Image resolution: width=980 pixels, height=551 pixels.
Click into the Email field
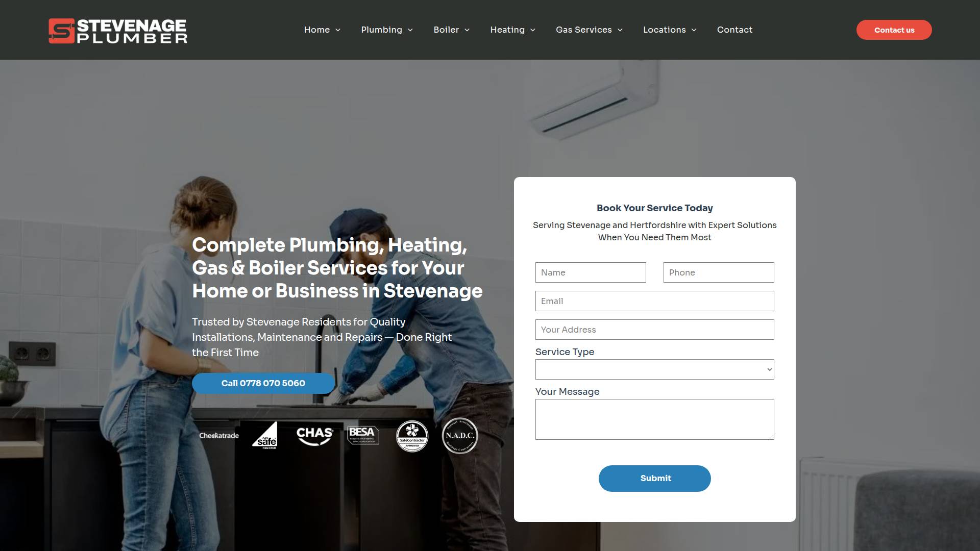point(654,301)
